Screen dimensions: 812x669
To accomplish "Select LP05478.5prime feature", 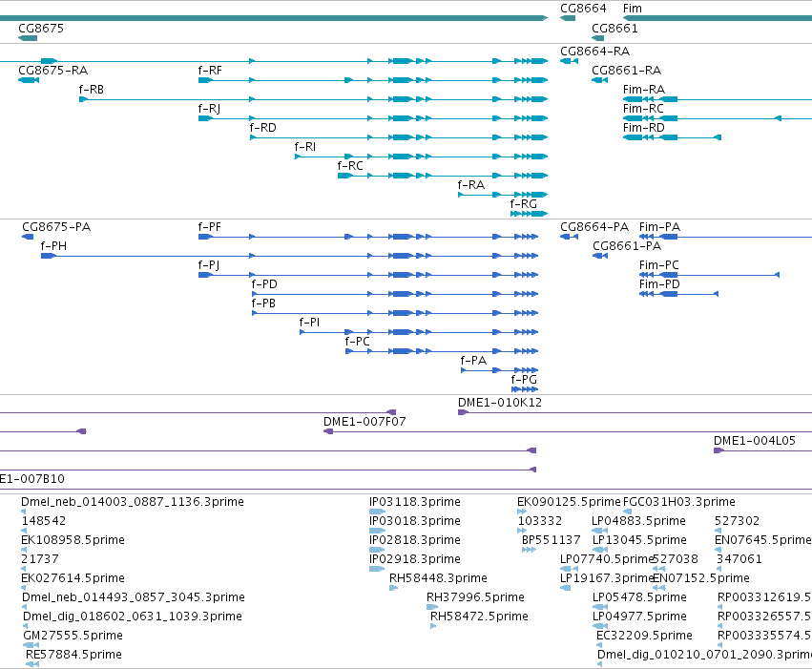I will coord(639,597).
